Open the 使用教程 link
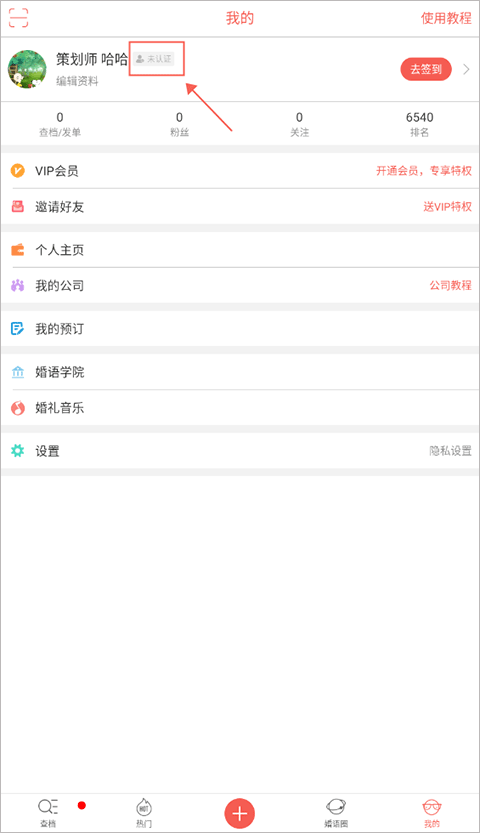Screen dimensions: 480x833 click(x=446, y=18)
